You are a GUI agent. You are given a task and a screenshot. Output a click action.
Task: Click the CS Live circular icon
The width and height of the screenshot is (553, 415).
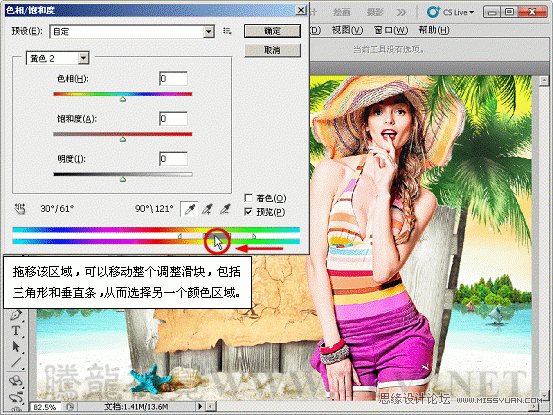click(433, 12)
